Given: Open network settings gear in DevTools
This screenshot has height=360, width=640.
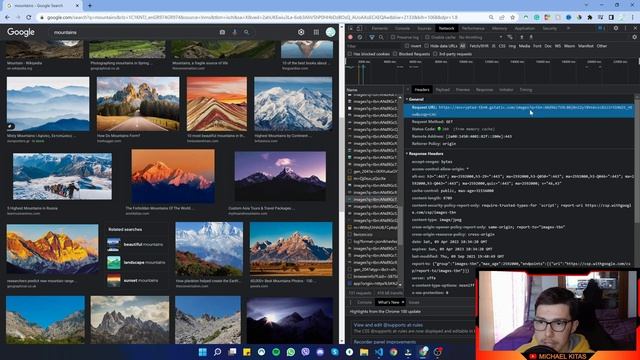Looking at the screenshot, I should point(634,37).
